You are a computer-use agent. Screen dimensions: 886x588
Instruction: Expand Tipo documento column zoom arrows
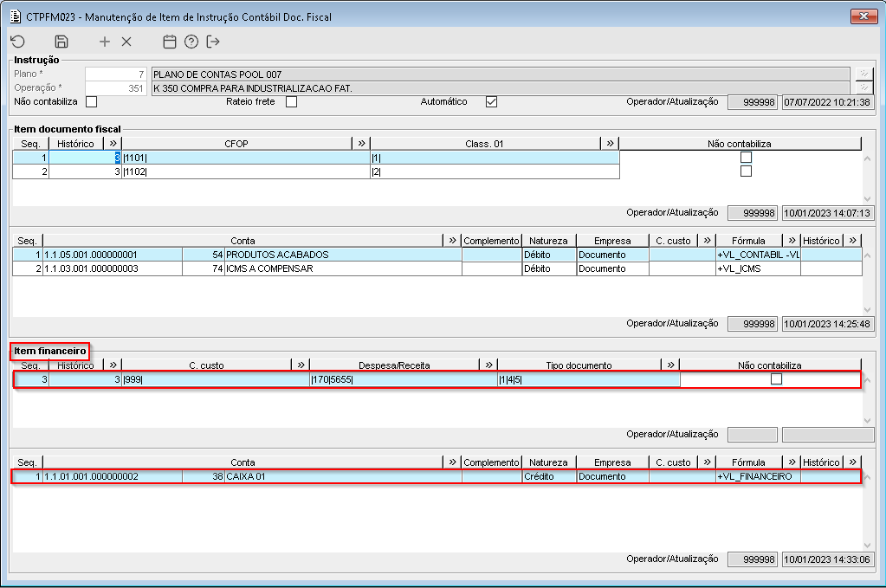670,365
